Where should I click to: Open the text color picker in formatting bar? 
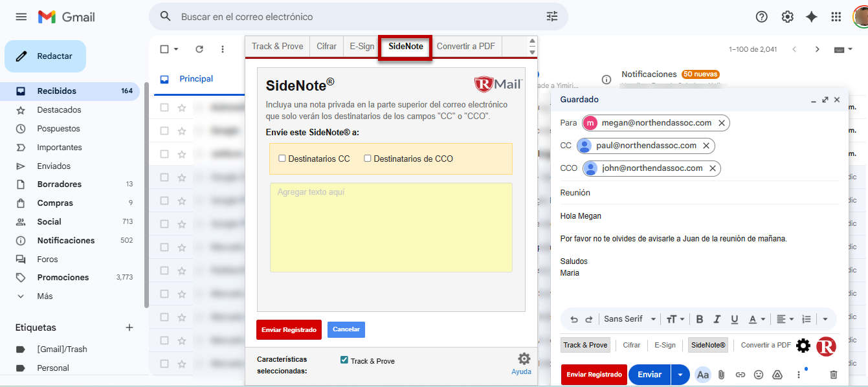pos(756,319)
